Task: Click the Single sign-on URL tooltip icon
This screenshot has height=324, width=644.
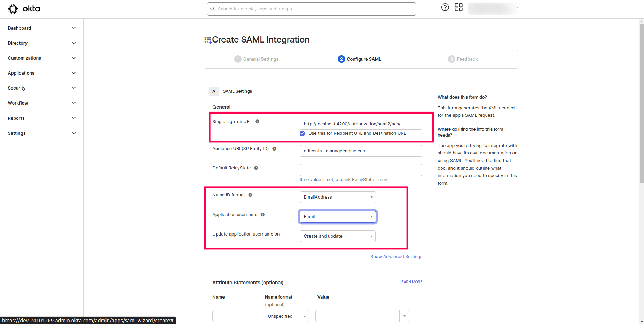Action: click(257, 122)
